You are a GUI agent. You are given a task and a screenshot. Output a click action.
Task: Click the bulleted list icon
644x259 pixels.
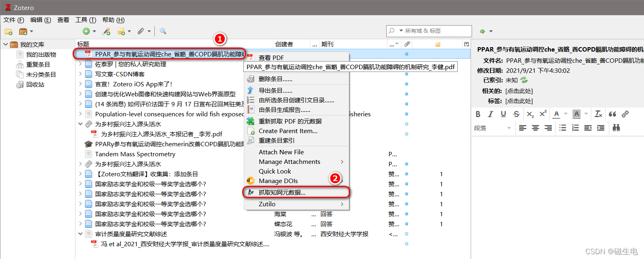click(x=563, y=128)
